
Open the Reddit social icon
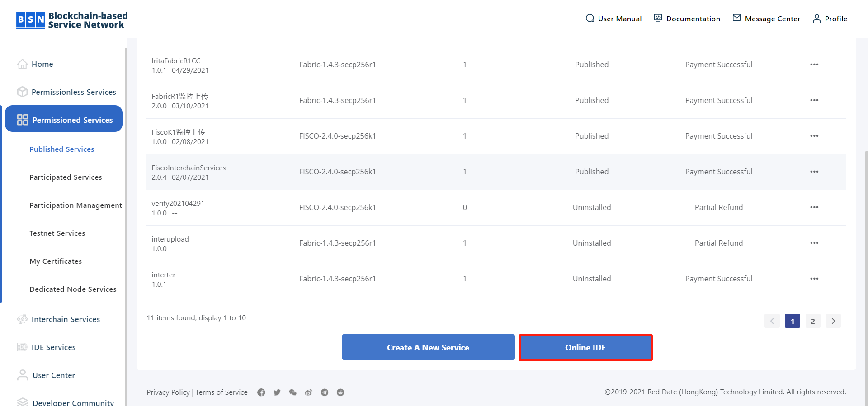pos(340,392)
